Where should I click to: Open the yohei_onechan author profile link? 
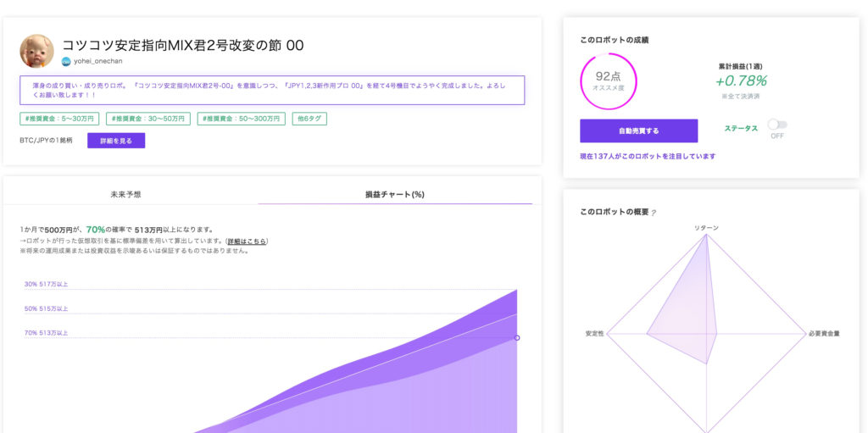point(98,62)
